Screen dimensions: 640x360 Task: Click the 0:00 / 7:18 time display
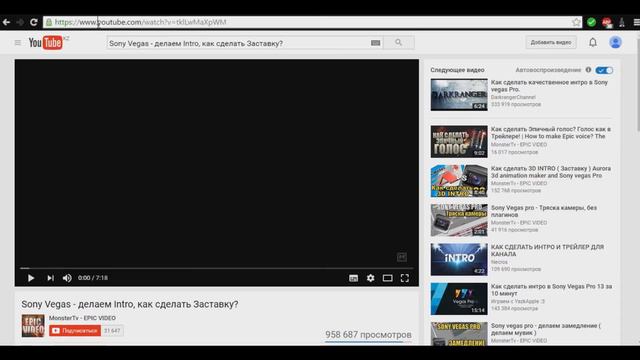[x=93, y=278]
